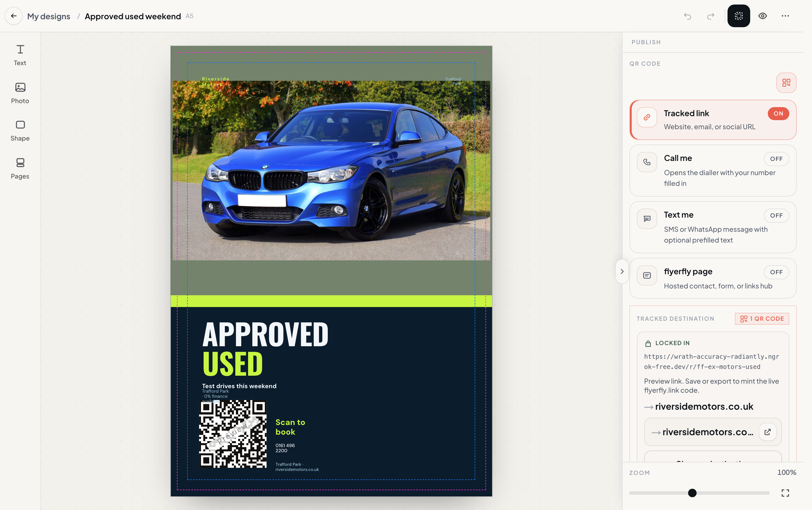Undo the last change
Image resolution: width=812 pixels, height=510 pixels.
[688, 16]
